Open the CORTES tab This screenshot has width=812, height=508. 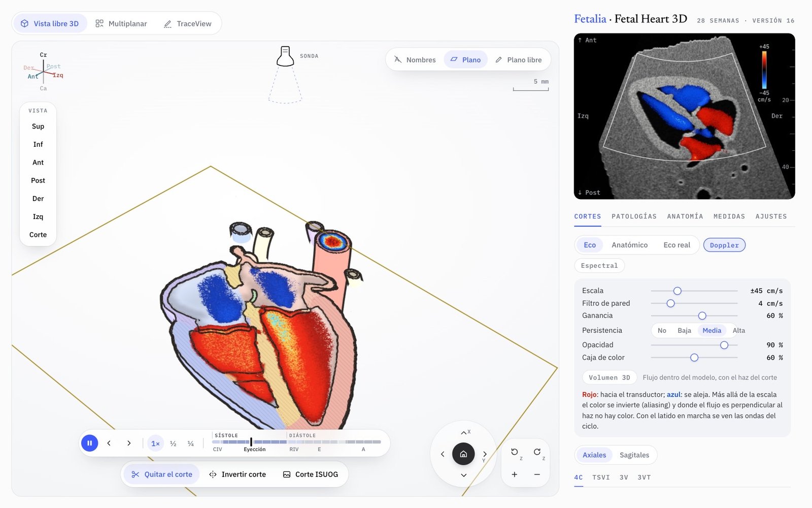click(588, 216)
